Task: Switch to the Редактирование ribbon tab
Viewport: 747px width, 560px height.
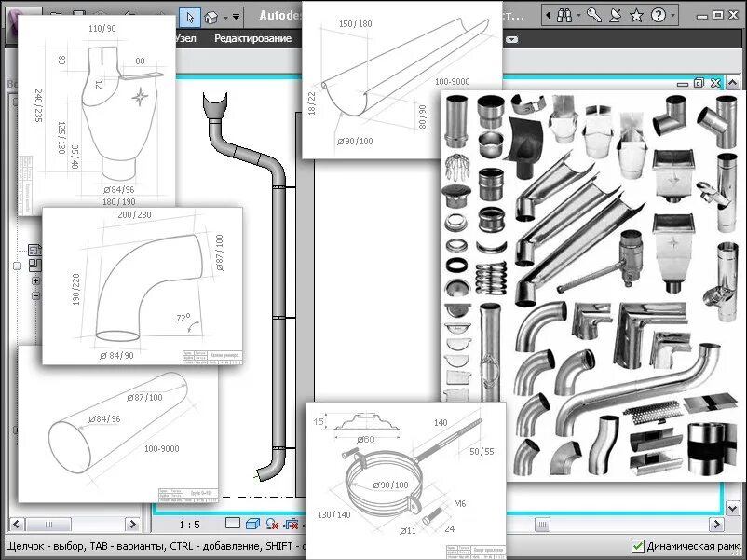Action: click(252, 38)
